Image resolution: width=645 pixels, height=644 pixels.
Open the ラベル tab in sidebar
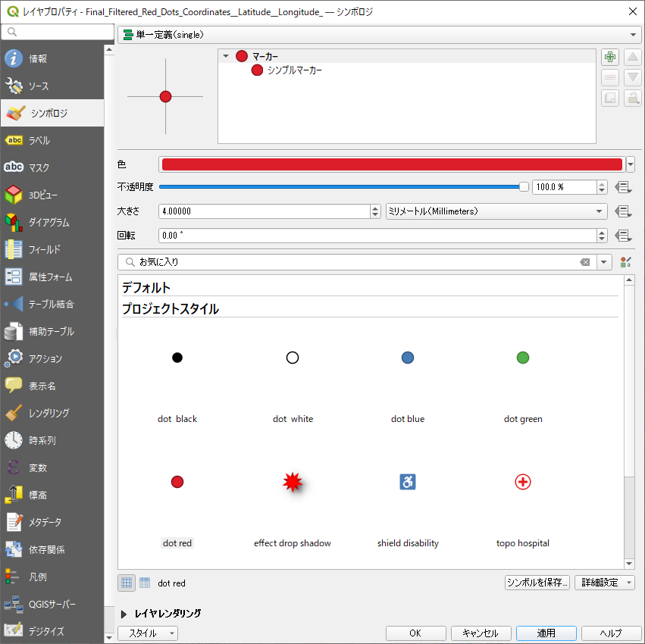click(x=39, y=140)
